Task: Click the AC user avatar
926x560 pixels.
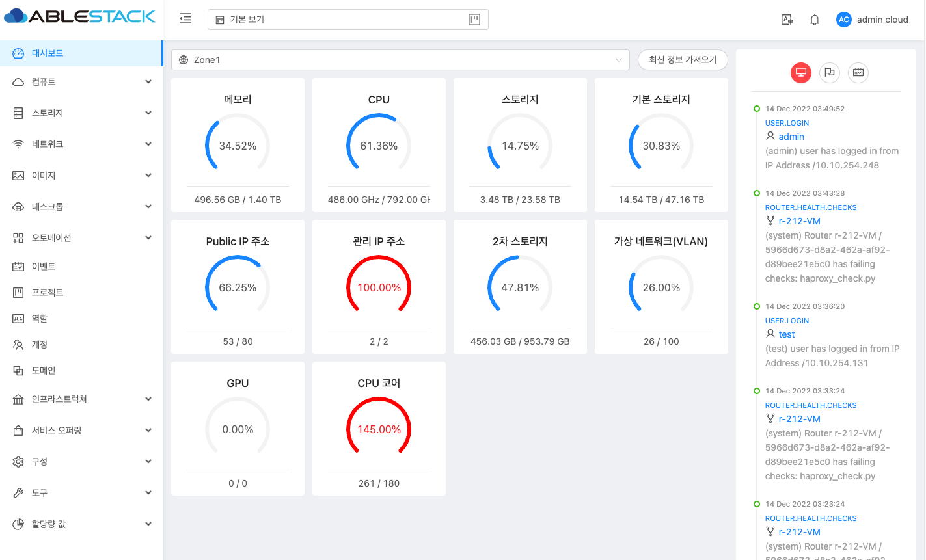Action: coord(843,20)
